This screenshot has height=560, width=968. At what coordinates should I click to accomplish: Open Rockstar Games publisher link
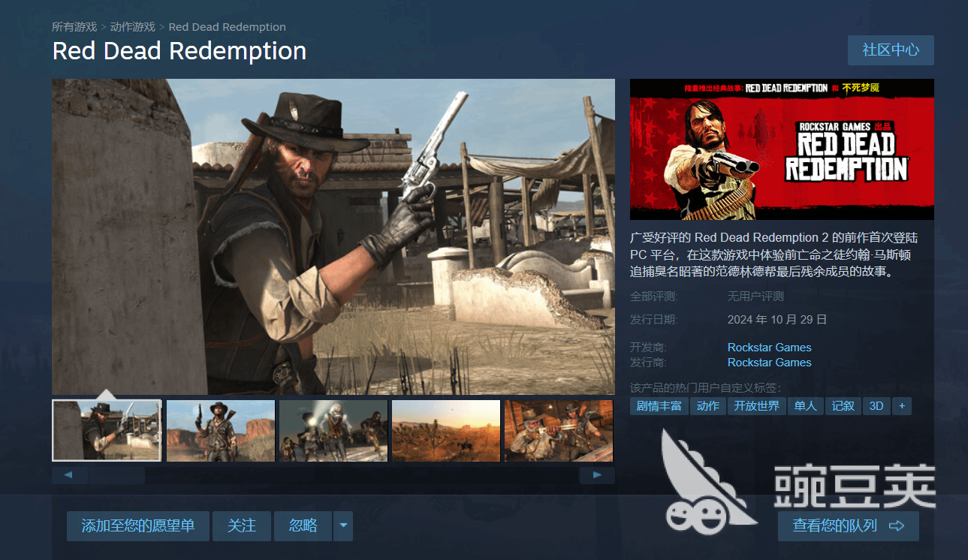tap(770, 363)
